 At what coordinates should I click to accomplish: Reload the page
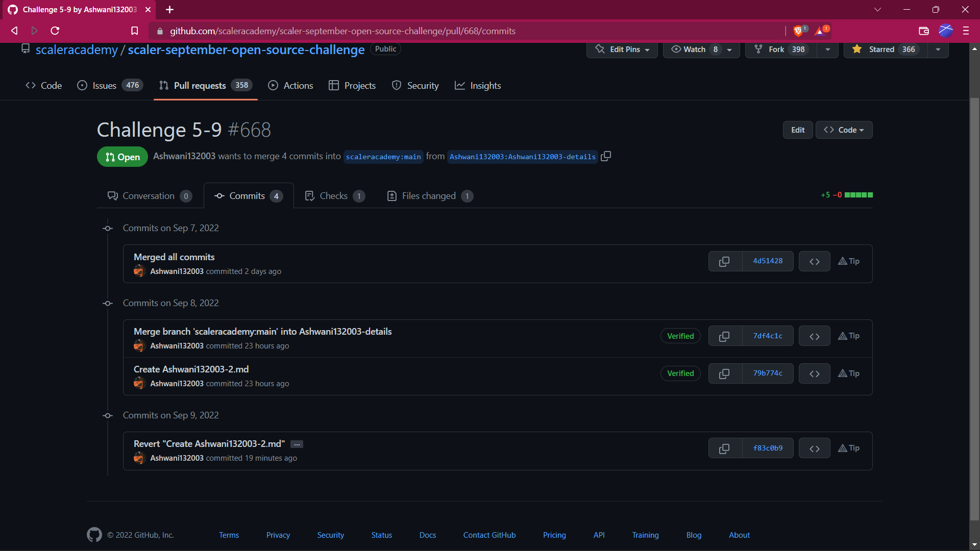click(55, 31)
